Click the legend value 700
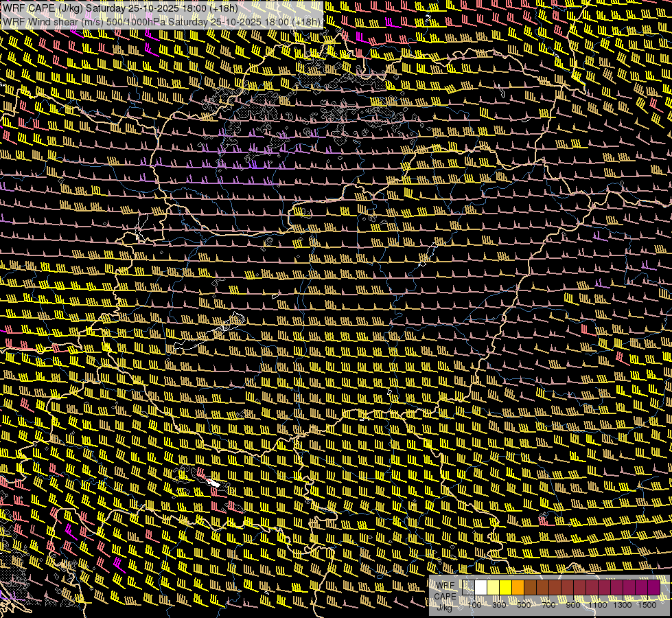 548,605
